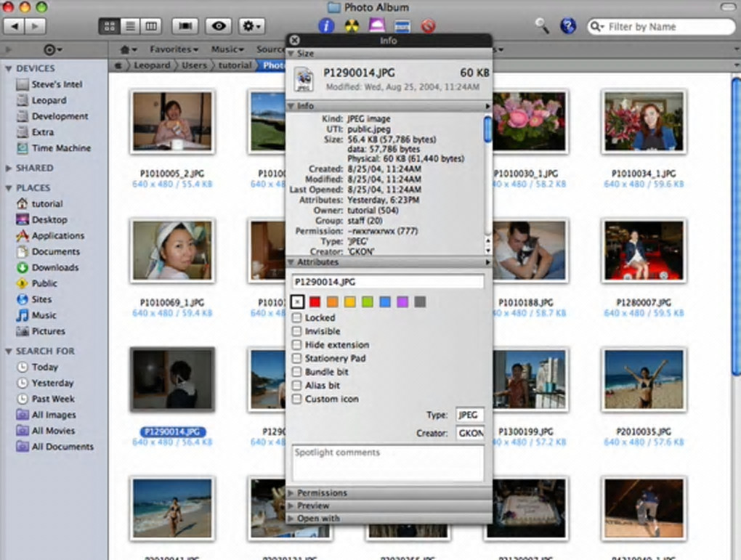741x560 pixels.
Task: Expand the Preview section
Action: point(291,506)
